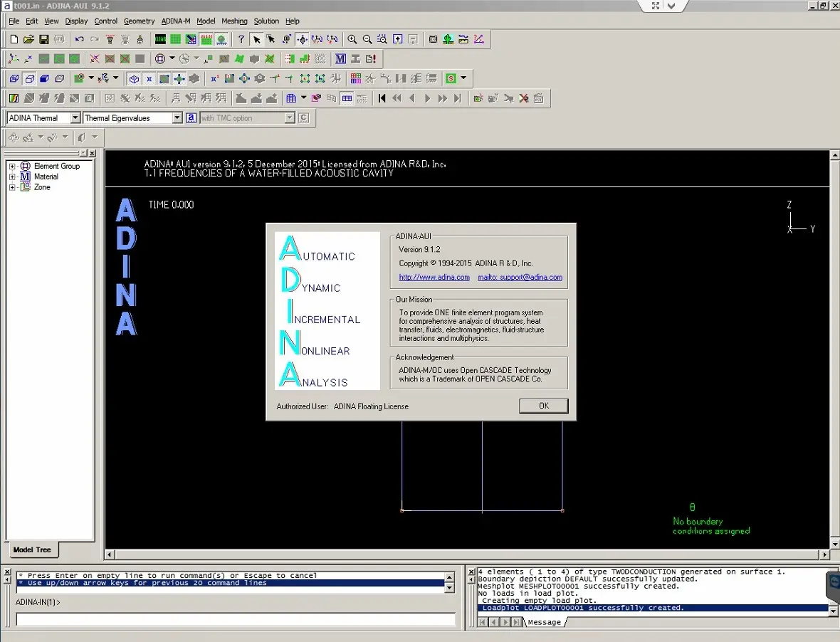
Task: Click the Material tree M icon
Action: click(25, 177)
